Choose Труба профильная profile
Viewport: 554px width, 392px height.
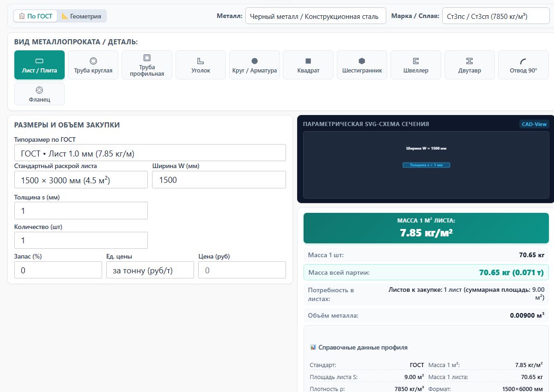click(x=147, y=65)
